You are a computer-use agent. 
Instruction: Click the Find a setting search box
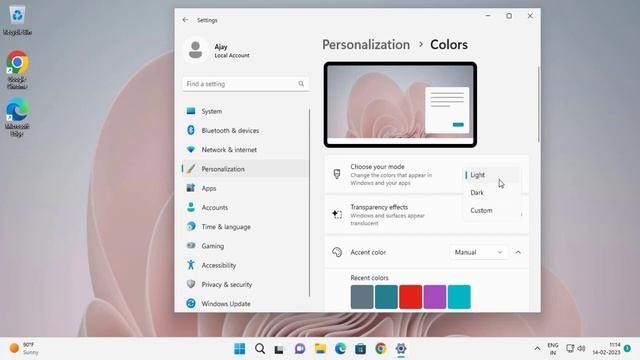pyautogui.click(x=245, y=84)
